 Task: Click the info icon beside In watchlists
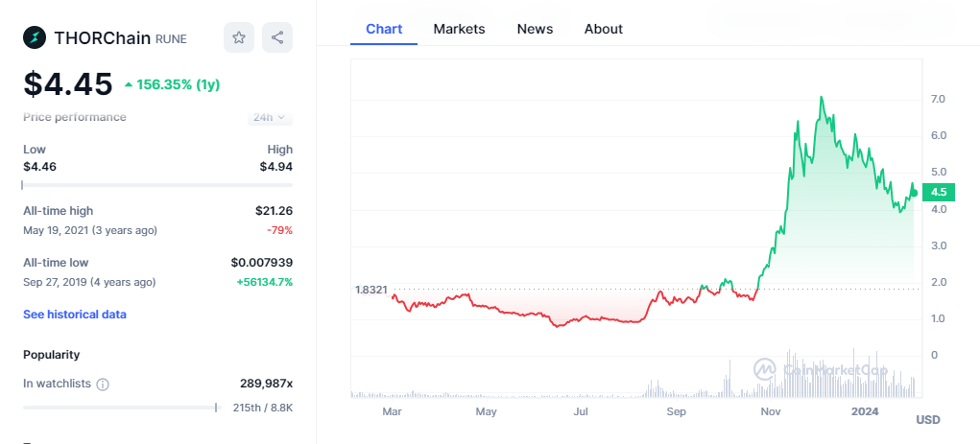(x=103, y=384)
